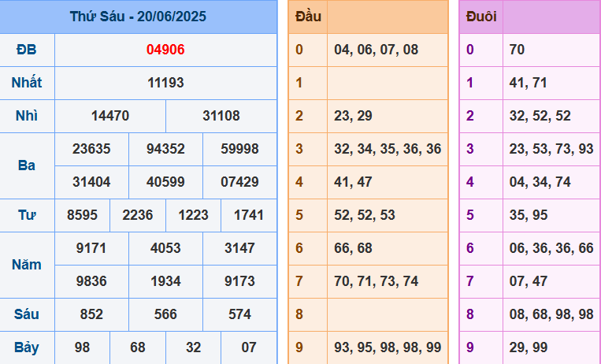
Task: Select the Bảy prize row label
Action: [x=27, y=347]
